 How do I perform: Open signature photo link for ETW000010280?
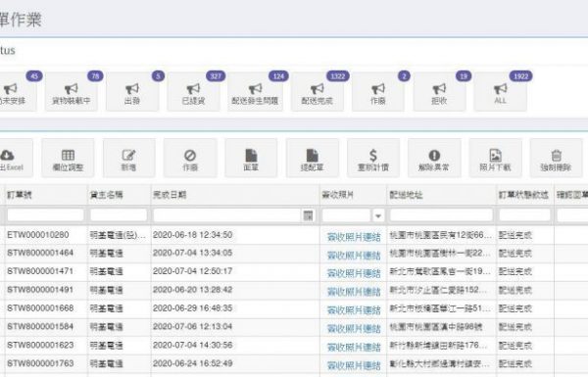[x=354, y=237]
